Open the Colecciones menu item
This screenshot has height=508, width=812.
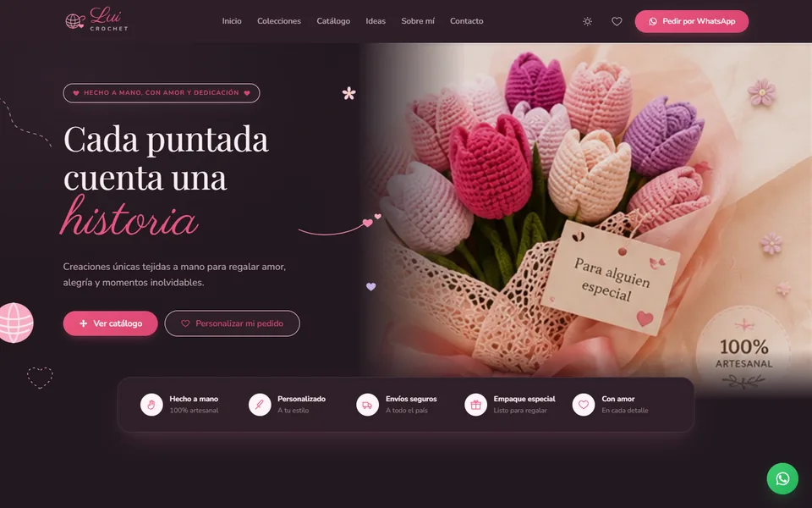tap(278, 21)
